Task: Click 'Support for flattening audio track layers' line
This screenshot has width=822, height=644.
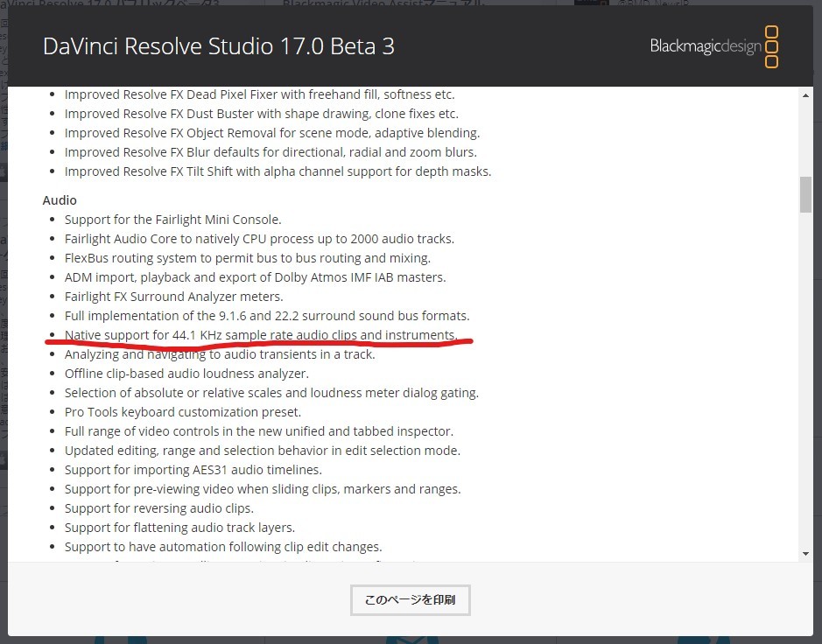Action: coord(179,528)
